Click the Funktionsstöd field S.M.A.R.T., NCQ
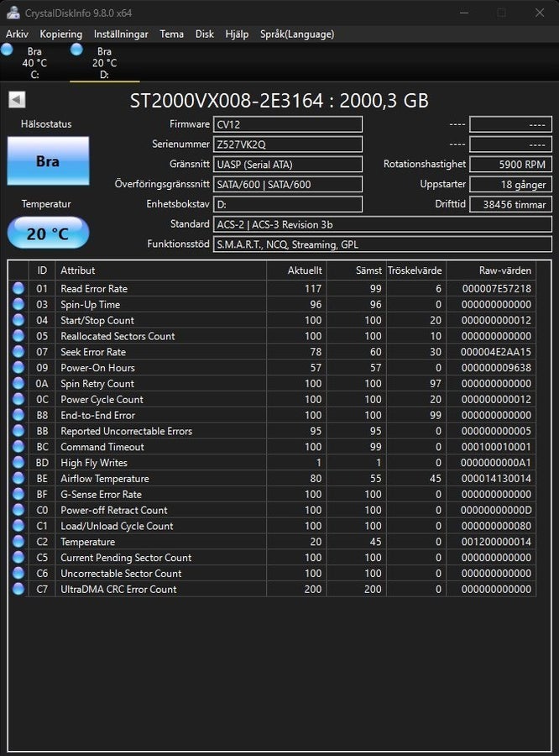Screen dimensions: 559x756 tap(383, 244)
